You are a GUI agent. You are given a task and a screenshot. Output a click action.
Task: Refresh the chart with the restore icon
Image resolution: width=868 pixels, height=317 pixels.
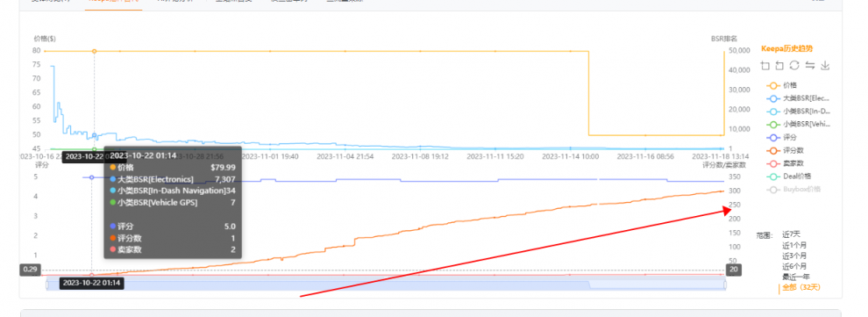click(x=794, y=65)
